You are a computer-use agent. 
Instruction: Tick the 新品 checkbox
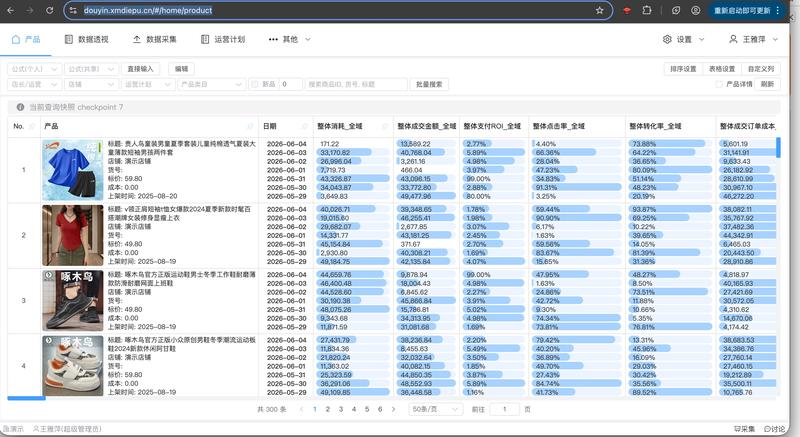255,84
